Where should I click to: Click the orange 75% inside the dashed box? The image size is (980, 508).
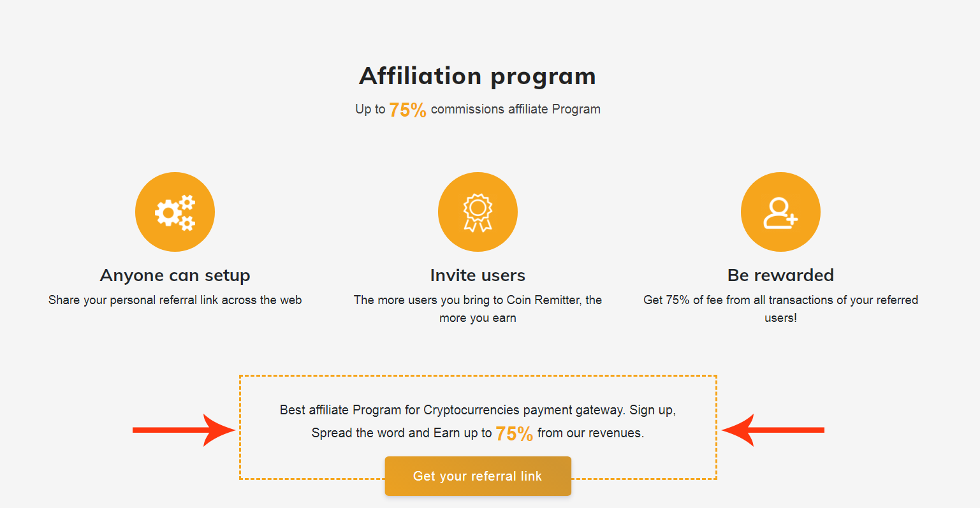514,433
